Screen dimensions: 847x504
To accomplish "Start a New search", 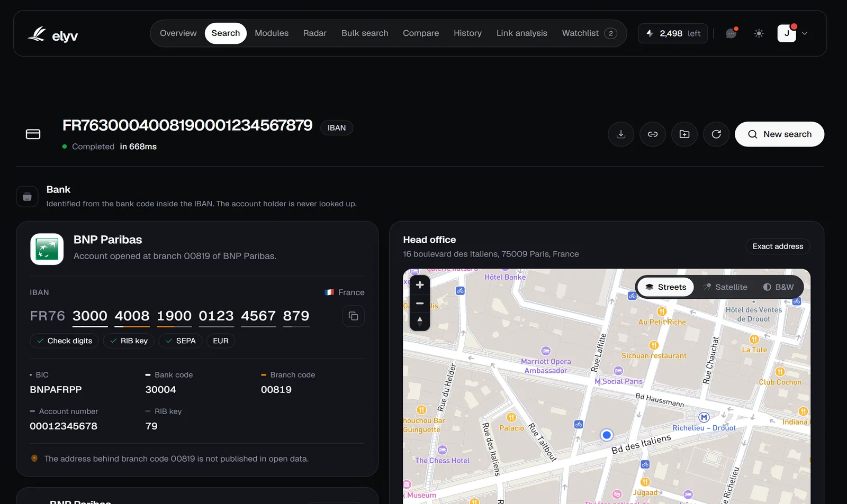I will pyautogui.click(x=779, y=134).
